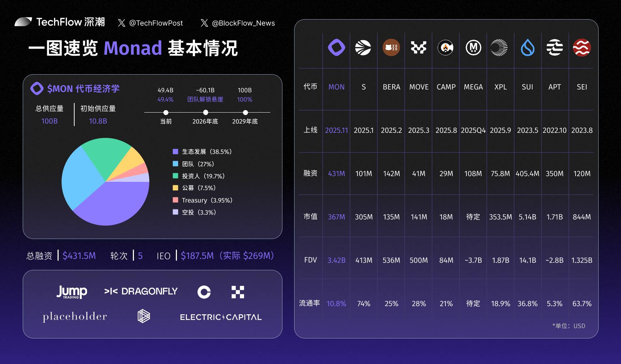
Task: Open the @BlockFlow_News link
Action: point(243,23)
